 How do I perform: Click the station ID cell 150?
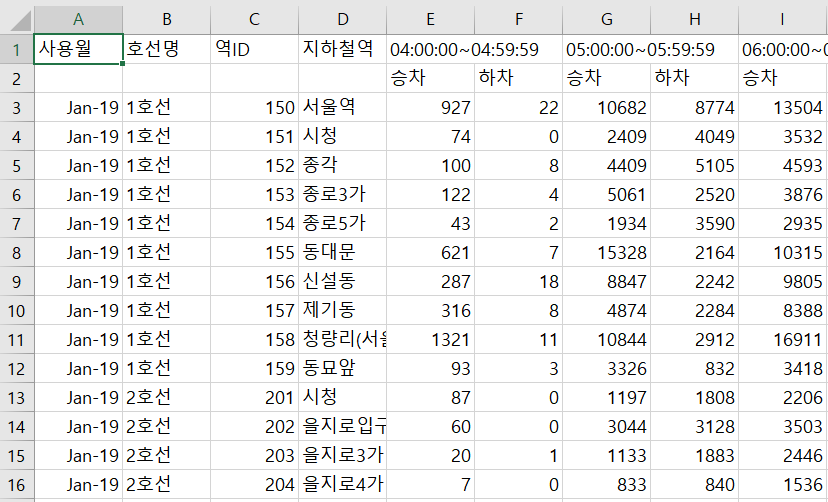coord(254,108)
